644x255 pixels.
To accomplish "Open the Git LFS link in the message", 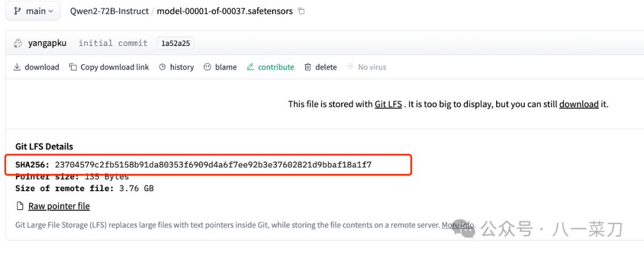I will point(388,104).
